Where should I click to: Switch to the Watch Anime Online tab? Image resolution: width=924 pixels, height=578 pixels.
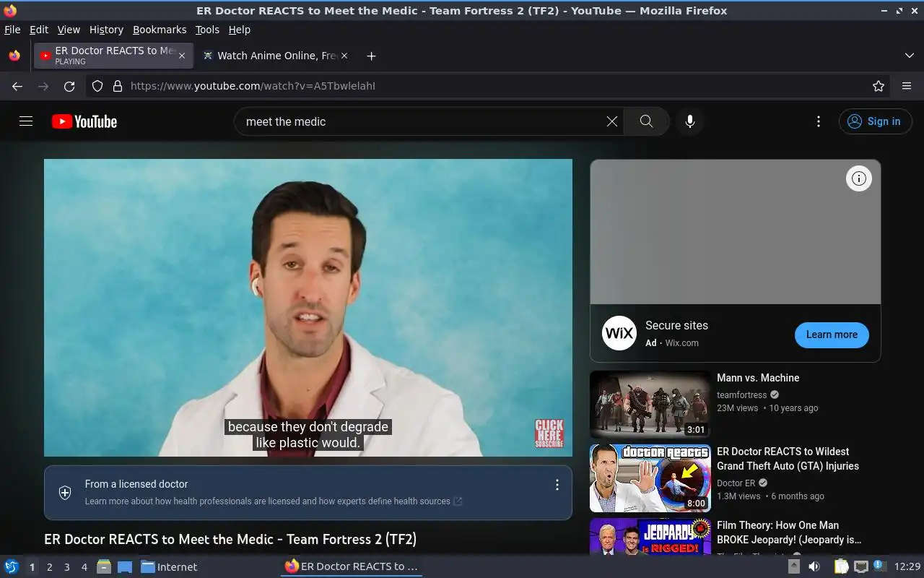[275, 56]
